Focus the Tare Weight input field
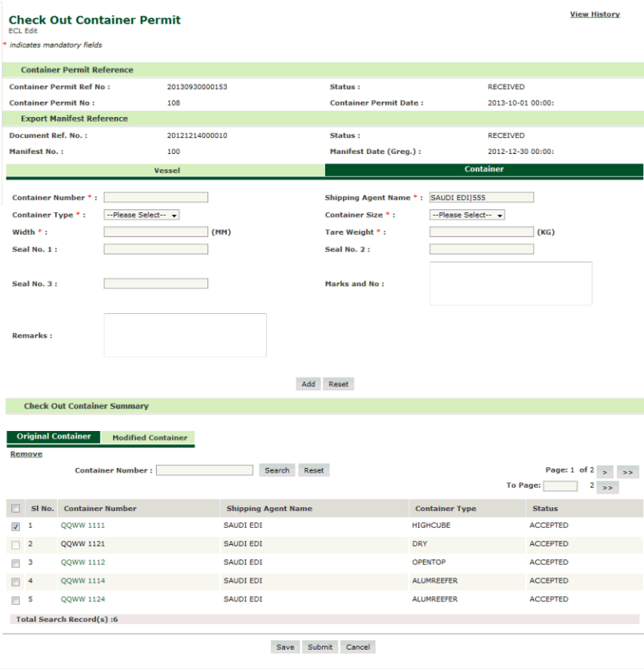The height and width of the screenshot is (669, 644). pyautogui.click(x=481, y=232)
